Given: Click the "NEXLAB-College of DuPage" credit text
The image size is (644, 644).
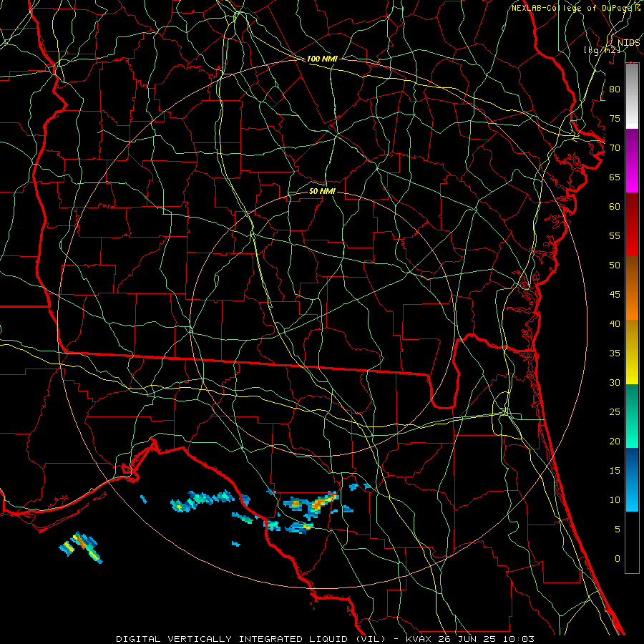Looking at the screenshot, I should coord(572,8).
